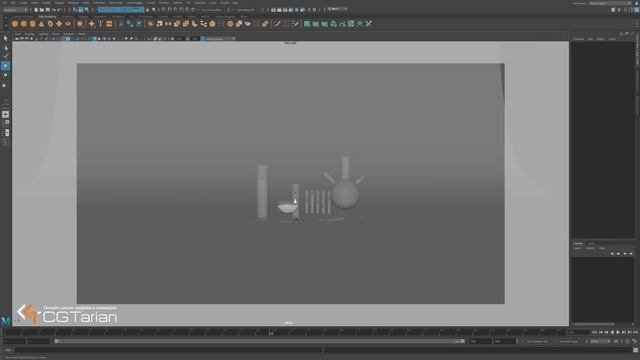Click the polygon Type text tool icon
Screen dimensions: 640x360
(x=100, y=24)
